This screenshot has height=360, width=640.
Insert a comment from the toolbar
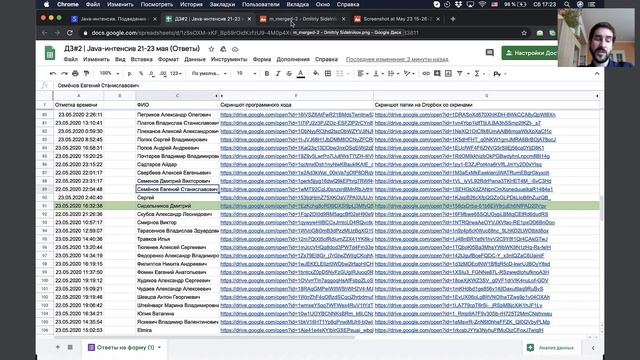[x=437, y=73]
